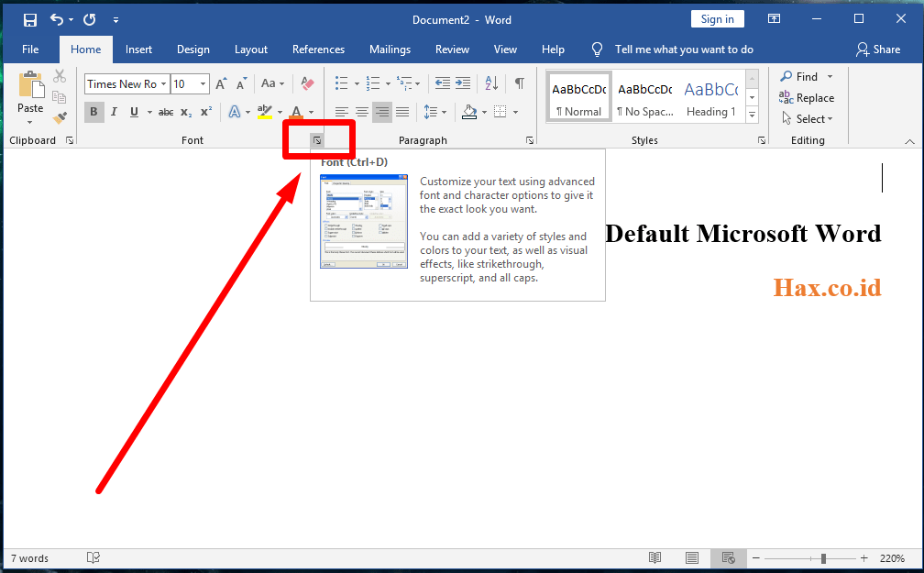Increase font size with Grow Font
This screenshot has height=573, width=924.
(221, 83)
